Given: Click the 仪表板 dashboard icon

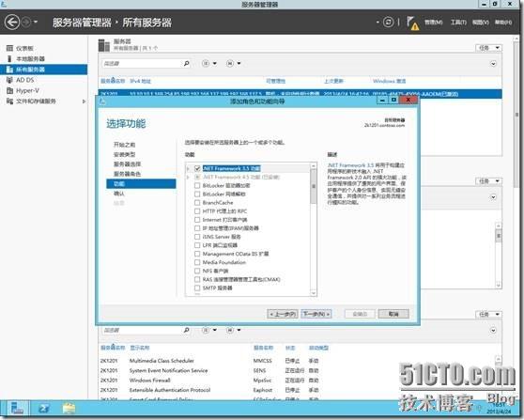Looking at the screenshot, I should point(9,48).
